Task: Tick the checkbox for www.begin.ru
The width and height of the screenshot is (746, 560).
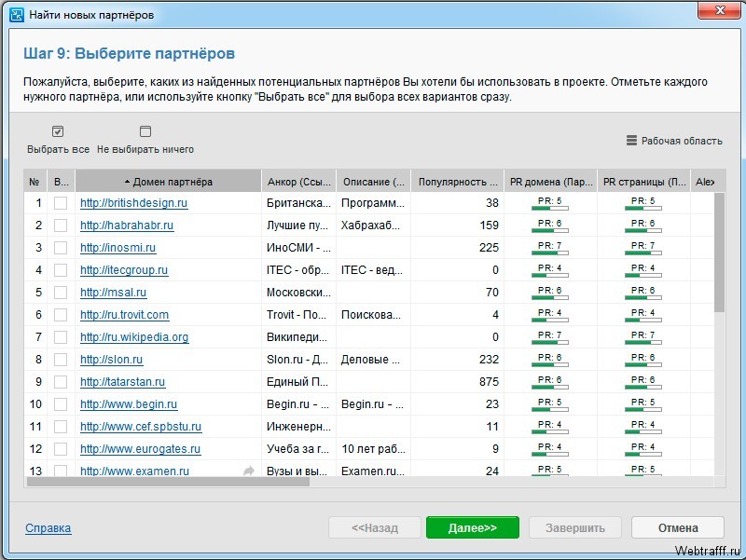Action: coord(61,404)
